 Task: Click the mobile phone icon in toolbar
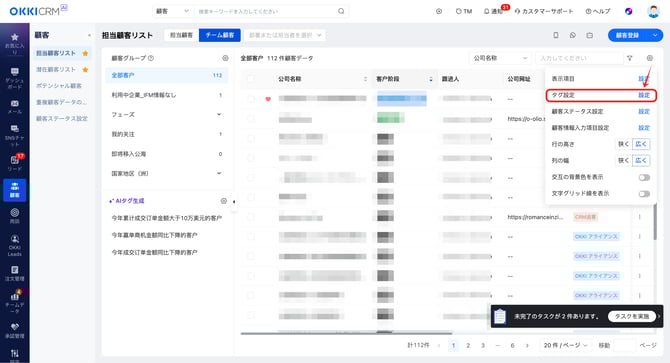[555, 35]
